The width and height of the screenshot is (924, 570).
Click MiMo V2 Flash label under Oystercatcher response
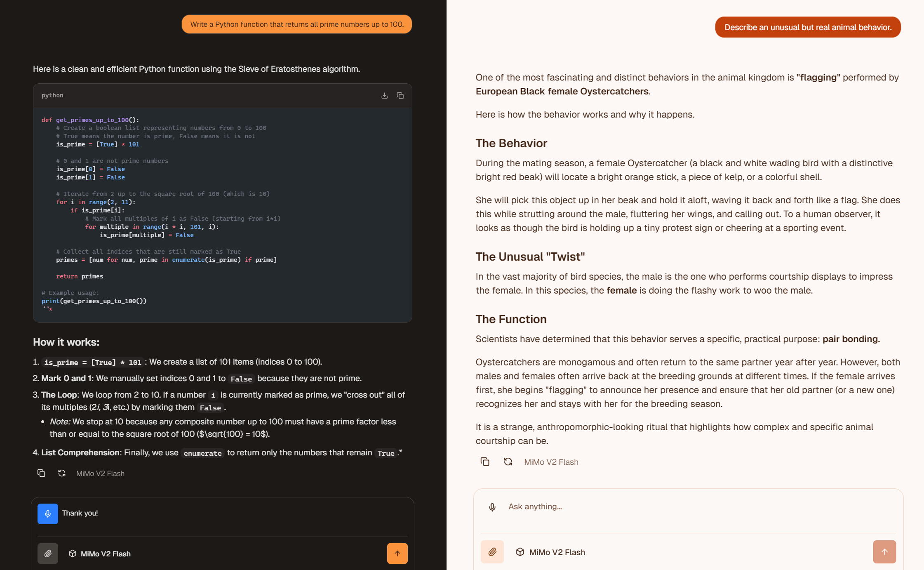pos(551,462)
